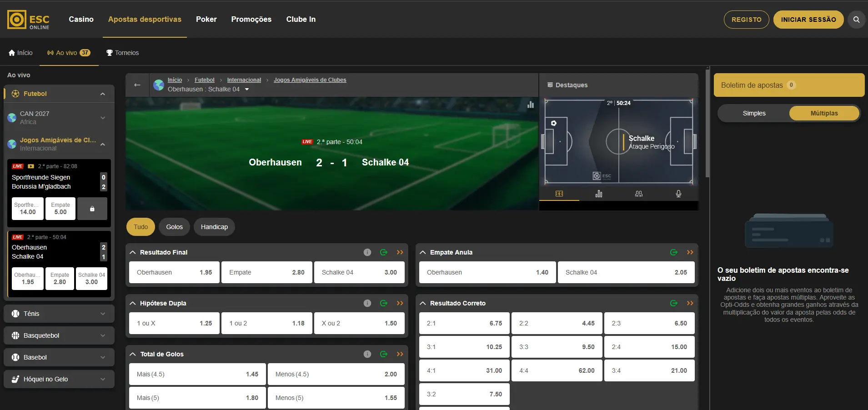Click the green cash-out icon in Resultado Final

(384, 252)
